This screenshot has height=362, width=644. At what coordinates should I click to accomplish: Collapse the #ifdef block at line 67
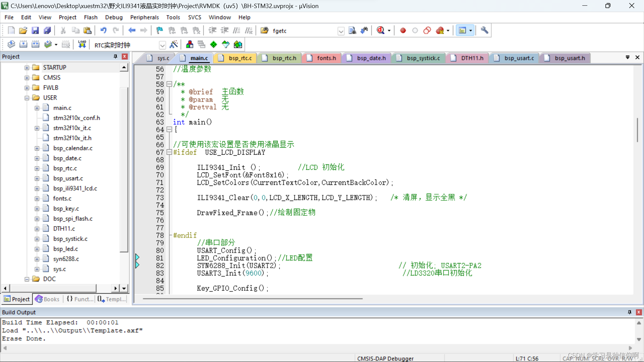tap(169, 152)
